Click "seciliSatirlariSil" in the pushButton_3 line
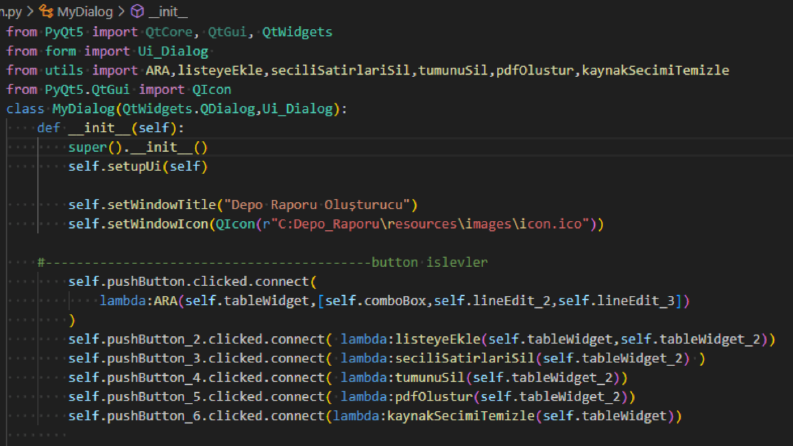Image resolution: width=793 pixels, height=446 pixels. [465, 359]
